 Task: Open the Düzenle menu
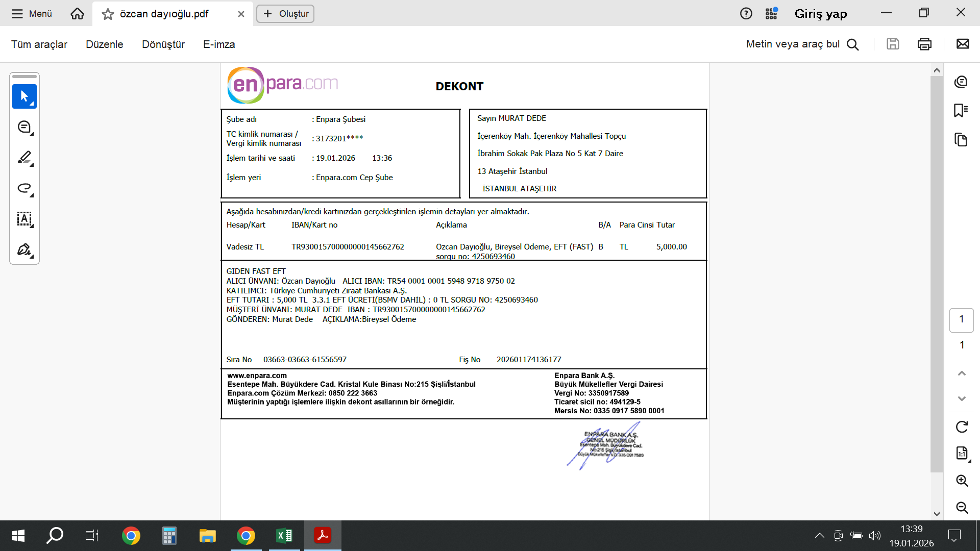105,44
